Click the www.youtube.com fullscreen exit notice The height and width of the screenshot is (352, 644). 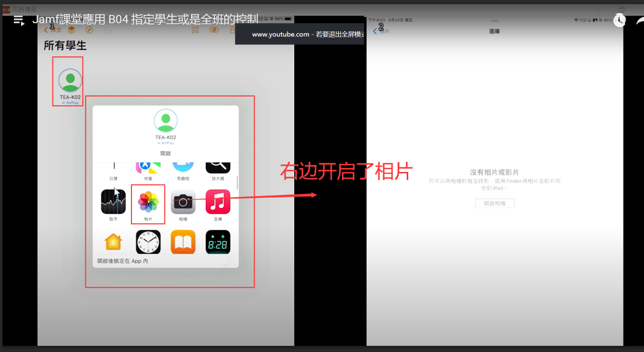[300, 34]
